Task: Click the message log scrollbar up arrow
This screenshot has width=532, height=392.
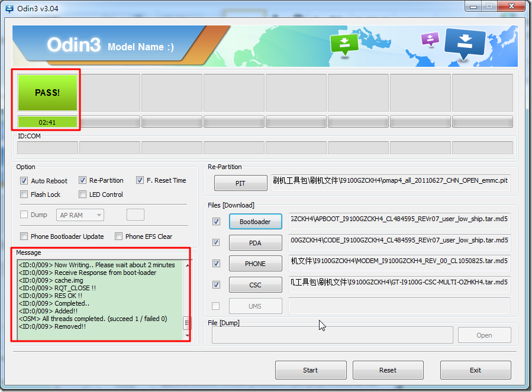Action: [187, 265]
